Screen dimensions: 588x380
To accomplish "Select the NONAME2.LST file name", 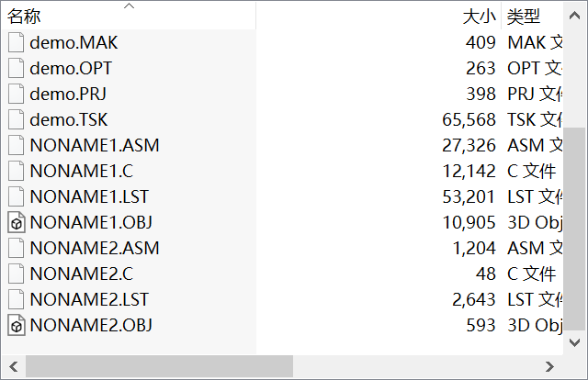I will tap(89, 299).
